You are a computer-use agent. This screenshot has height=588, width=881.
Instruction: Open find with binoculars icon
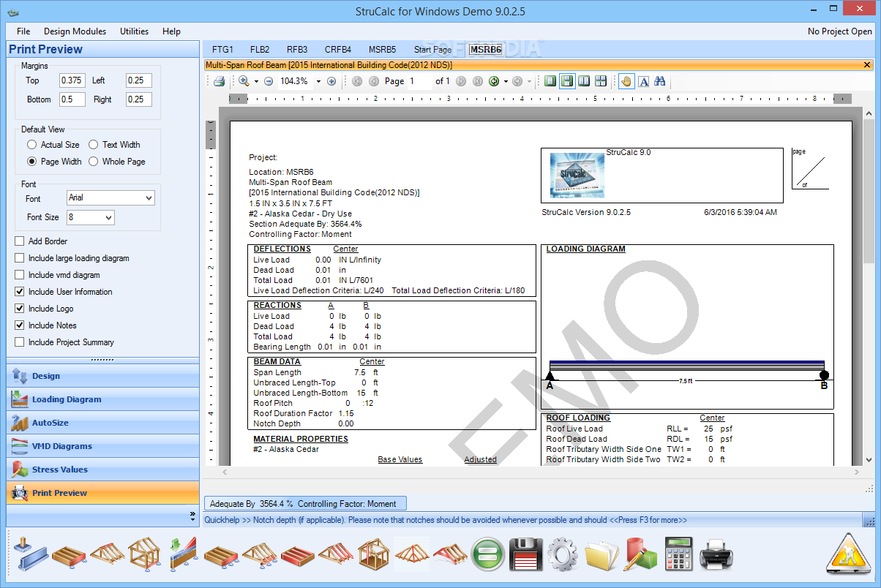pyautogui.click(x=660, y=81)
